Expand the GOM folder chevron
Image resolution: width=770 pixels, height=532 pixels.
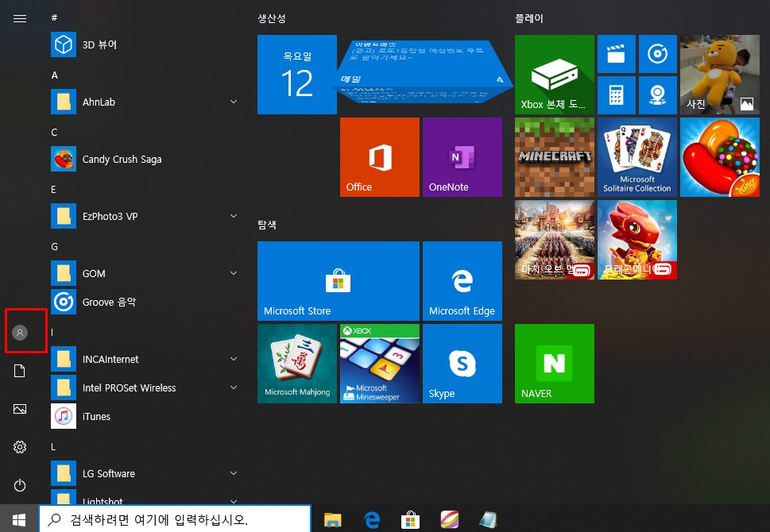click(x=234, y=273)
